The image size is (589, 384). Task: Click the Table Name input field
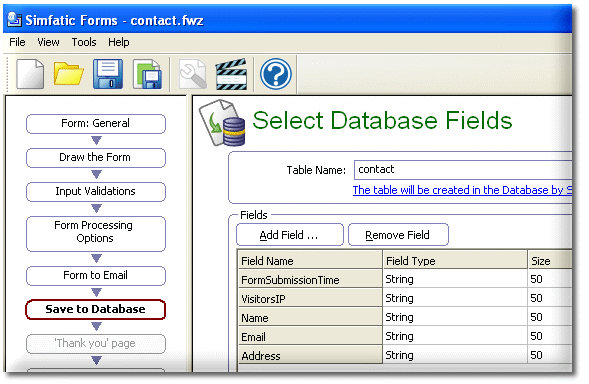[x=463, y=170]
